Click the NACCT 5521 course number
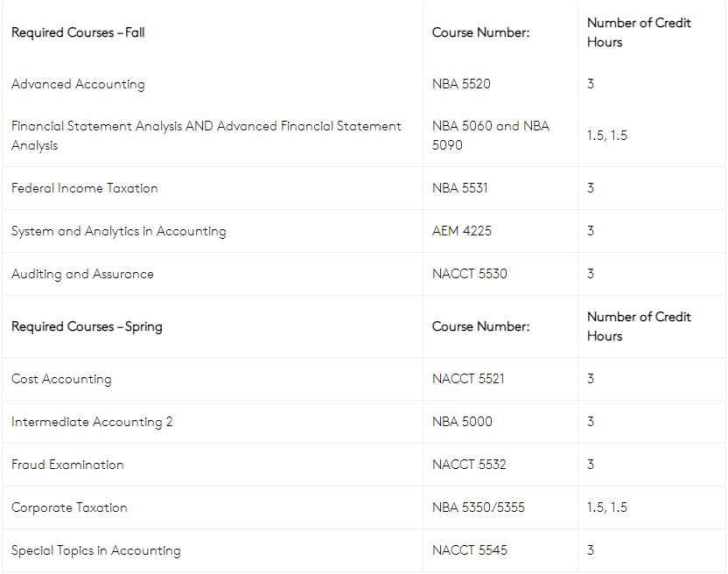The width and height of the screenshot is (728, 574). [x=468, y=379]
